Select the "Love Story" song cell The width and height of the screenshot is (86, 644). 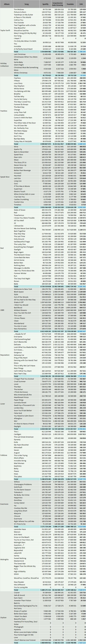[x=26, y=83]
